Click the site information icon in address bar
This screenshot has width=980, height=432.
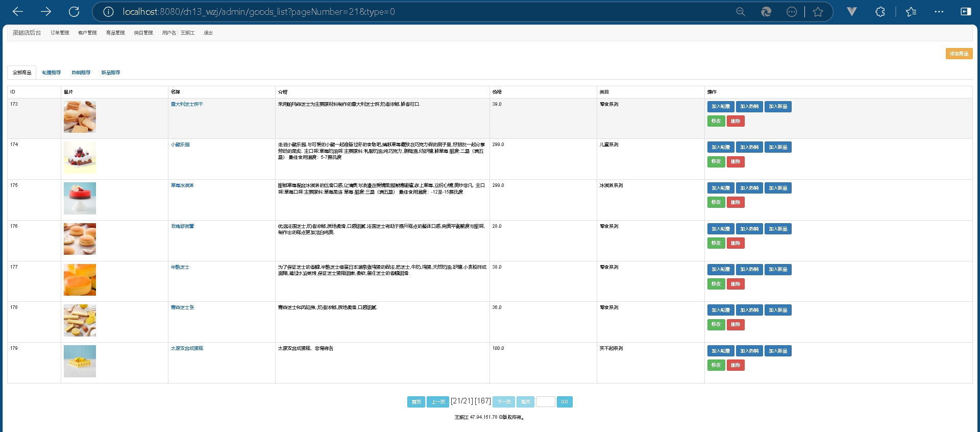108,12
